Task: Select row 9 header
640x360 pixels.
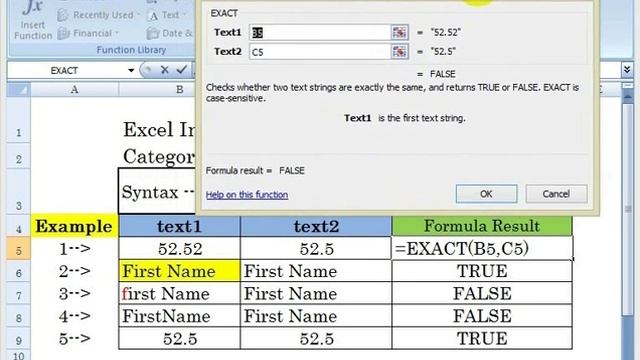Action: coord(19,339)
